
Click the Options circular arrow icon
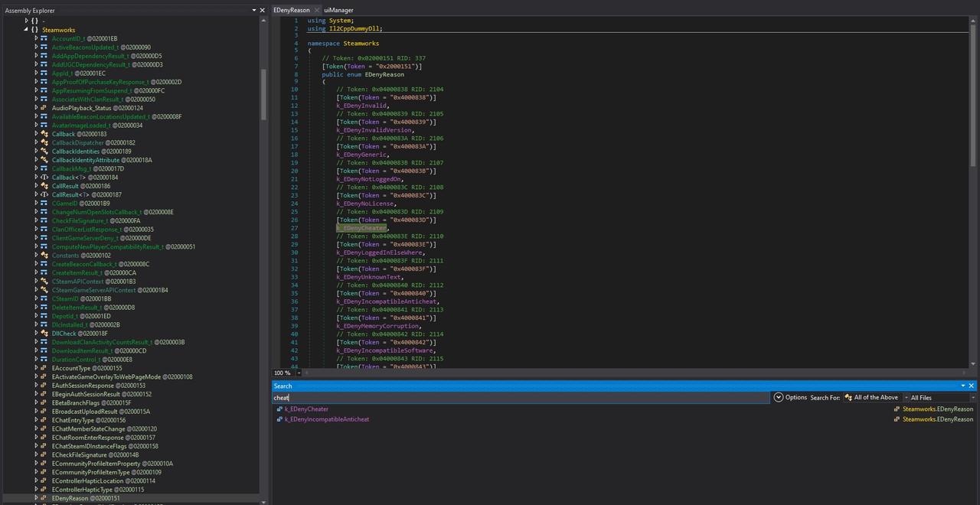point(779,397)
